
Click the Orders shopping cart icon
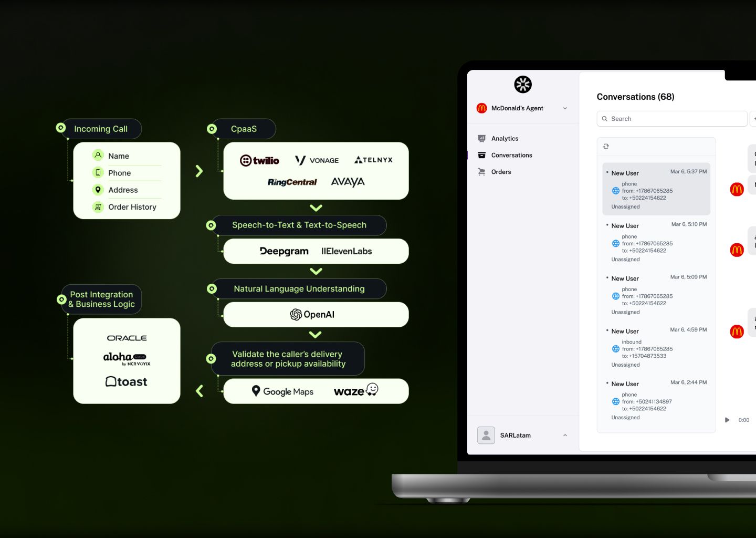coord(481,172)
